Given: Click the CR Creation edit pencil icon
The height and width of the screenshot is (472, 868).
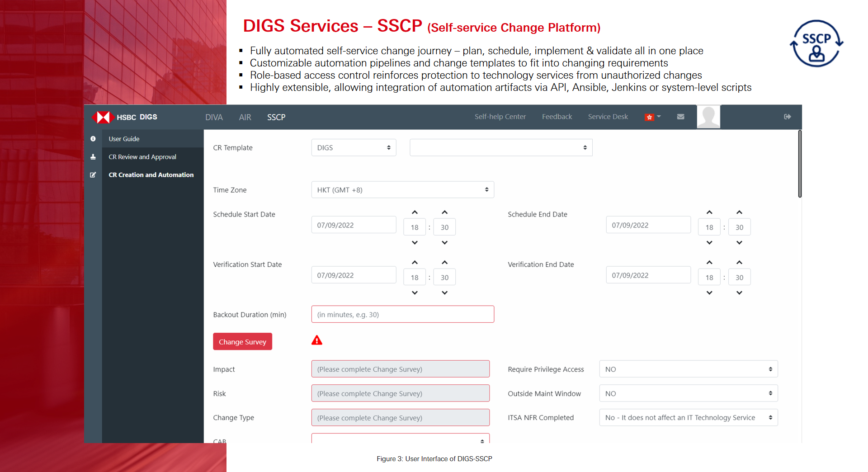Looking at the screenshot, I should point(93,175).
